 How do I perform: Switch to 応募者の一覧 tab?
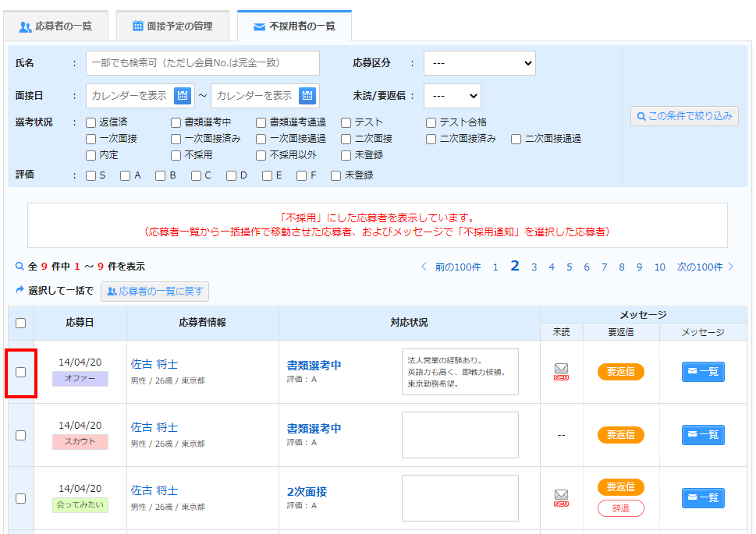[x=56, y=26]
